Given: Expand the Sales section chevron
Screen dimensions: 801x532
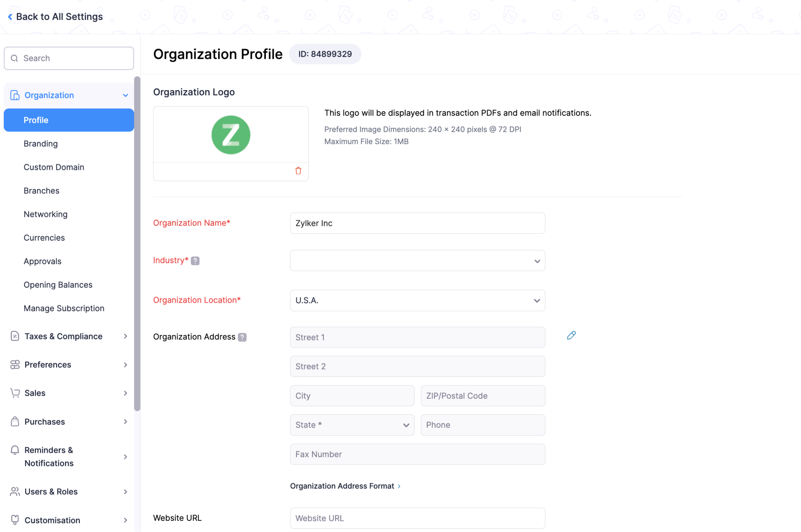Looking at the screenshot, I should point(125,392).
